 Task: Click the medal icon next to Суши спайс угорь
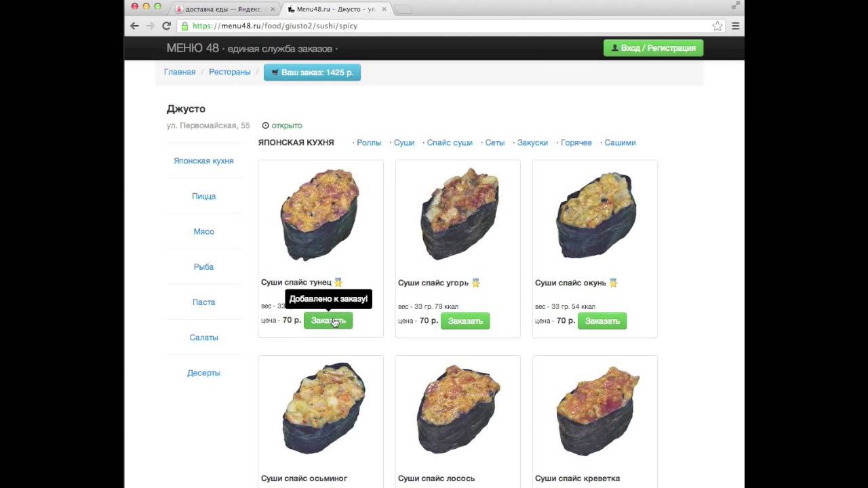point(476,283)
